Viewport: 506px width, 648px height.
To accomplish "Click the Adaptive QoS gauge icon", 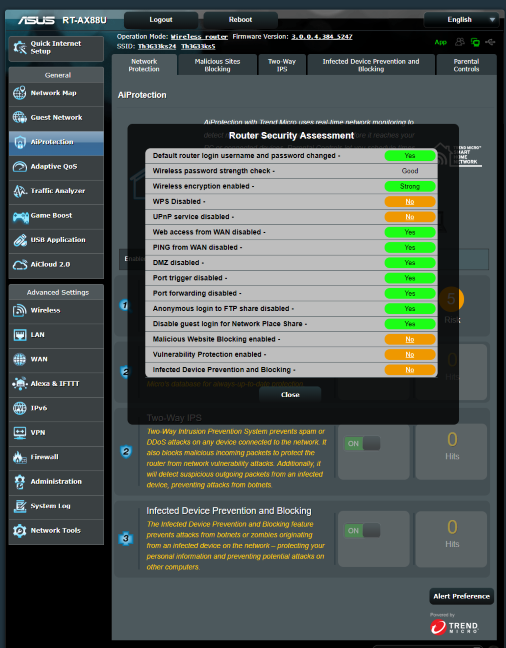I will [19, 167].
